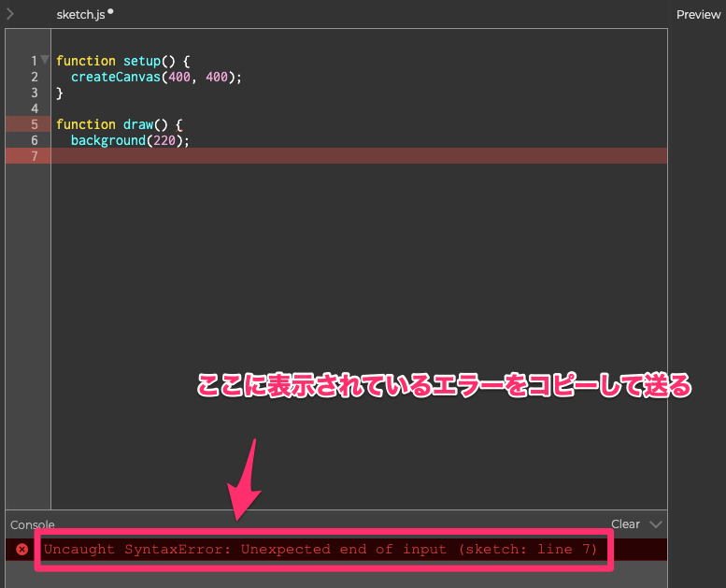The width and height of the screenshot is (726, 588).
Task: Click highlighted line number 7 in gutter
Action: pos(35,156)
